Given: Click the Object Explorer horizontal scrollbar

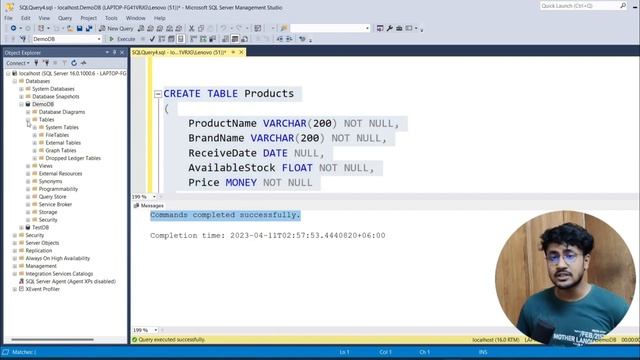Looking at the screenshot, I should (x=52, y=339).
